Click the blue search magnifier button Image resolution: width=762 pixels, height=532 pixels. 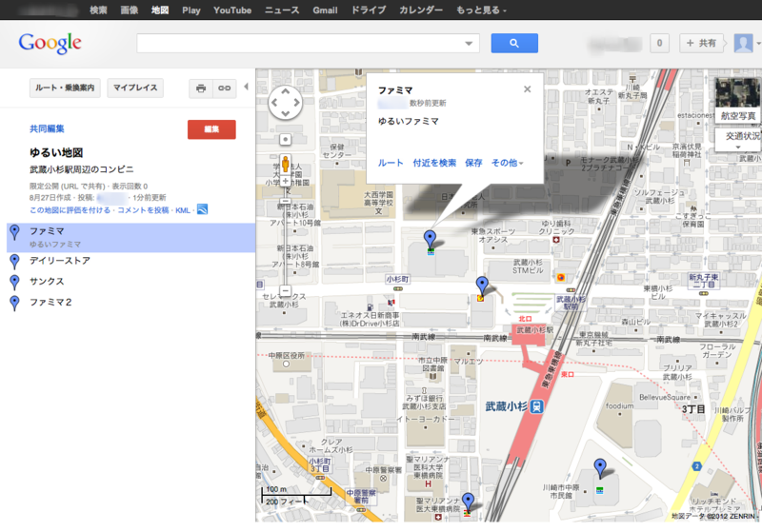(x=514, y=43)
